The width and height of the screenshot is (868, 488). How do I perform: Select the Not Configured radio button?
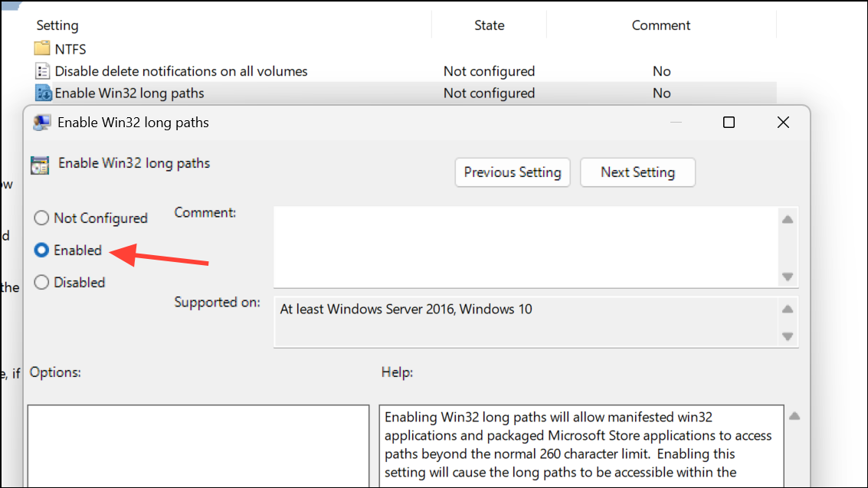[x=41, y=218]
